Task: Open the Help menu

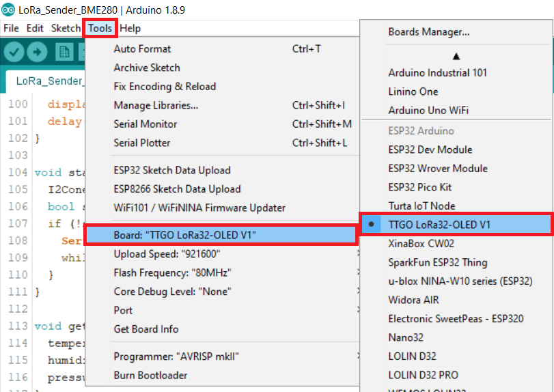Action: 130,29
